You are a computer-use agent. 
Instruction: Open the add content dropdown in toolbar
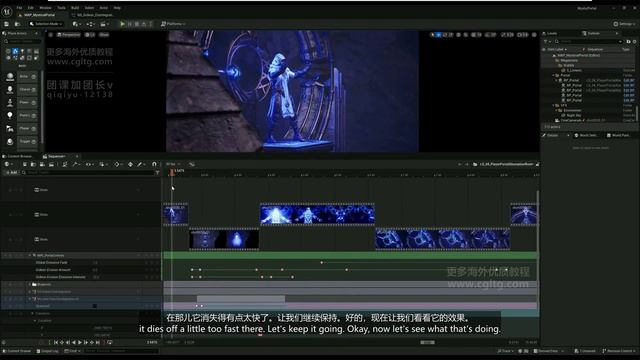pos(76,24)
